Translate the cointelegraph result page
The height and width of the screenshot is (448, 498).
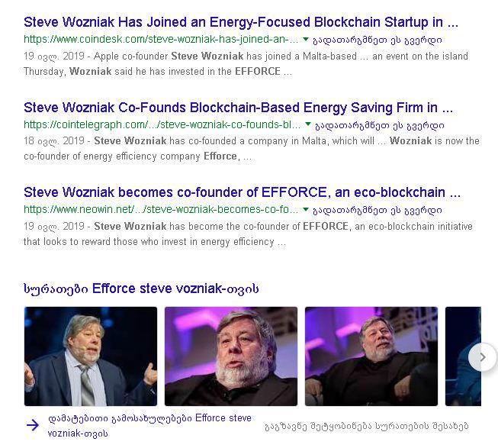pyautogui.click(x=379, y=125)
